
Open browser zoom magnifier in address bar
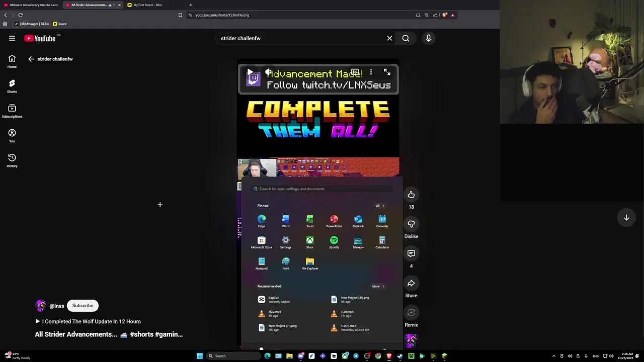point(427,15)
